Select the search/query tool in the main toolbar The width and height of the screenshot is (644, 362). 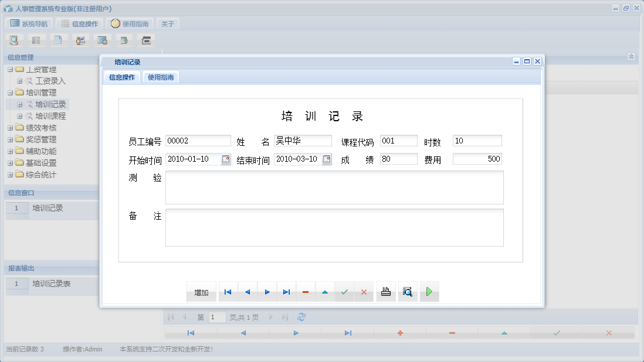(x=14, y=40)
